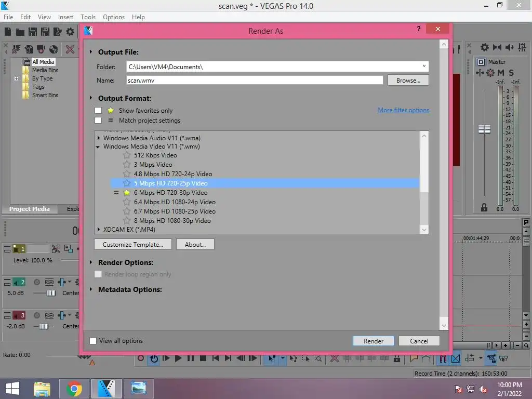Collapse Windows Media Video V11 (*.wmv) node

(98, 147)
